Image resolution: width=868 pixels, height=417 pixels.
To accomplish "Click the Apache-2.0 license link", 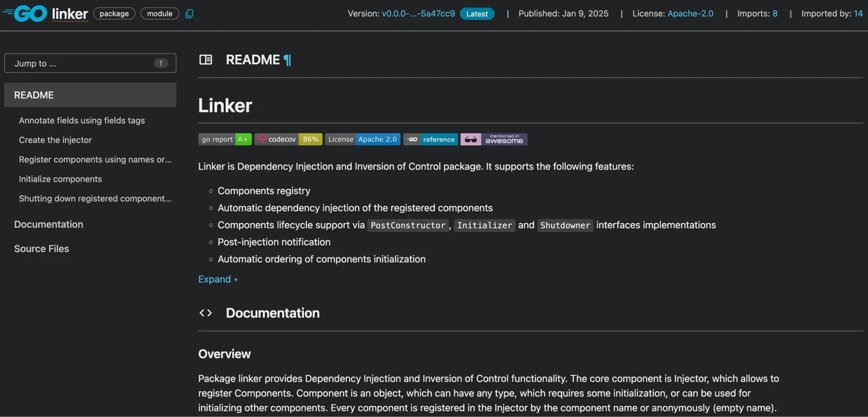I will tap(690, 14).
